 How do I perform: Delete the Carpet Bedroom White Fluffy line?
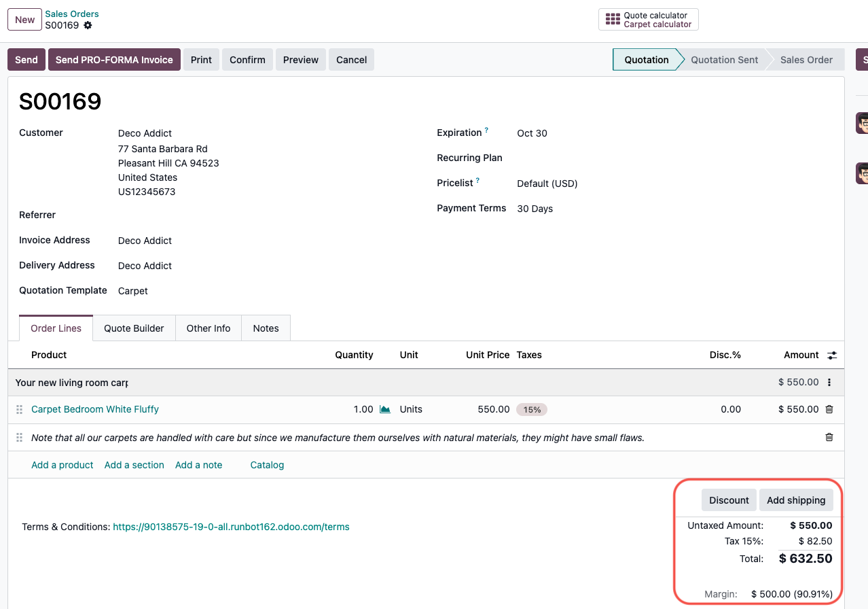click(829, 409)
